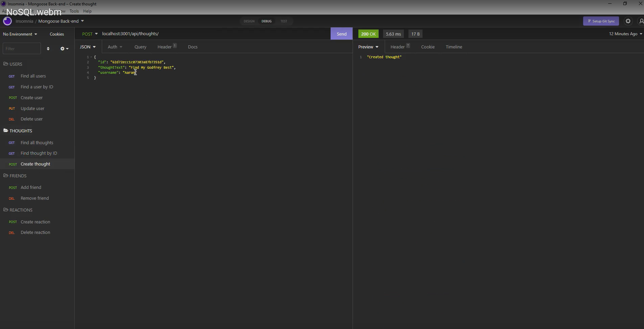Click the 5.63 ms response time
Viewport: 644px width, 329px height.
coord(393,34)
